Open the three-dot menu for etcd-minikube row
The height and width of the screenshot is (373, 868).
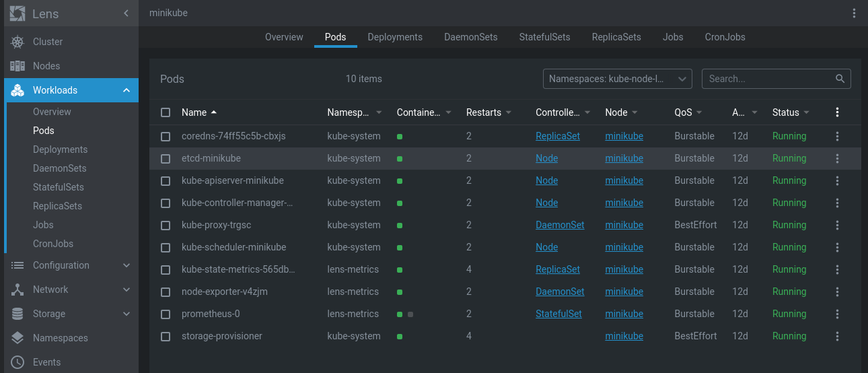point(837,158)
